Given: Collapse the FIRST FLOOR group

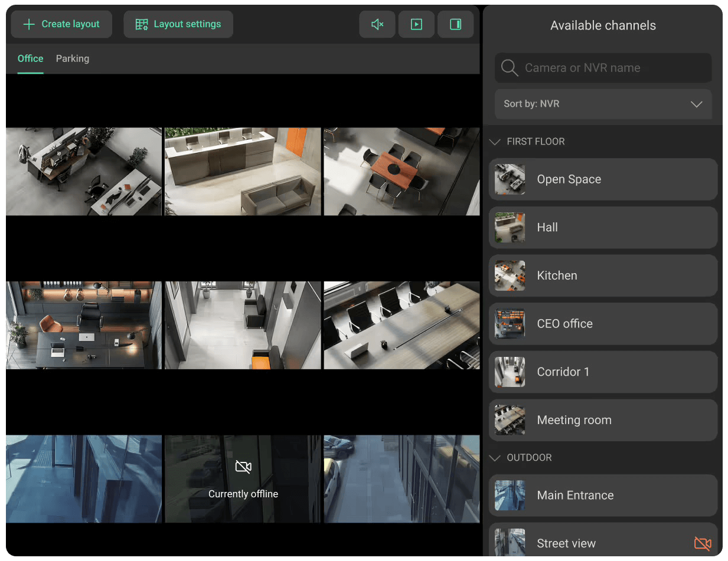Looking at the screenshot, I should click(x=495, y=142).
